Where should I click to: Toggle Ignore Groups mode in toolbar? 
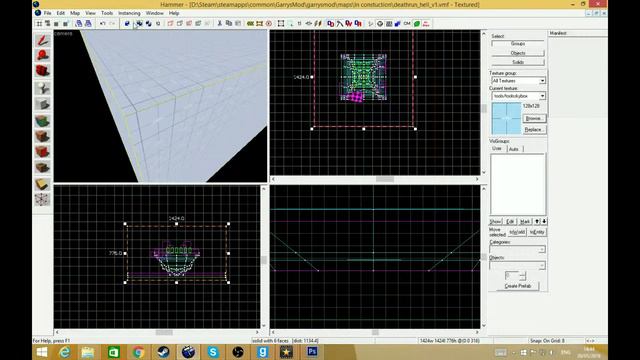click(x=158, y=24)
